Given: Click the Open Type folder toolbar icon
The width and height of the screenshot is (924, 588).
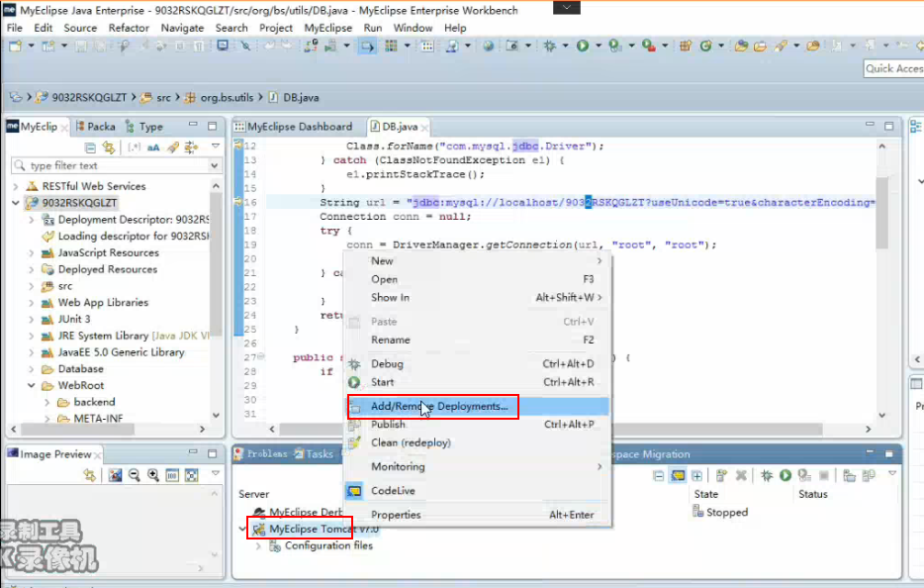Looking at the screenshot, I should (741, 46).
